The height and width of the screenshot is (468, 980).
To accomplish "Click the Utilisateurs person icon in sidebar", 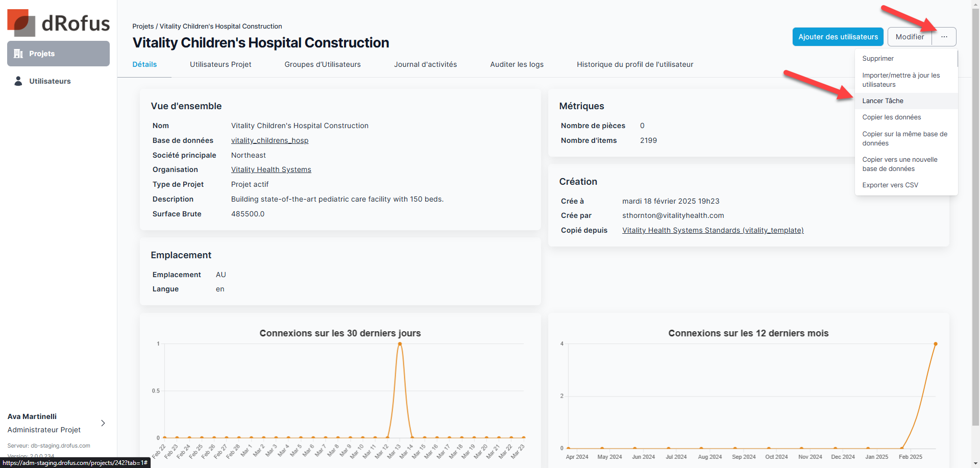I will pos(18,81).
